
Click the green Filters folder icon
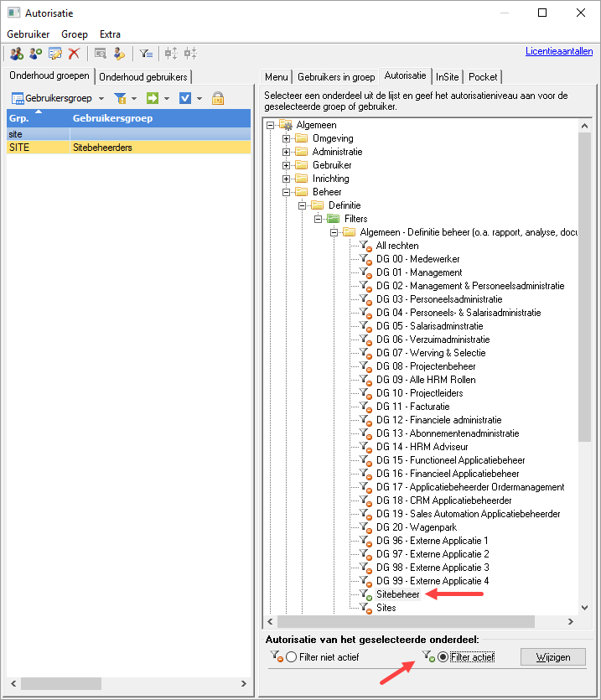click(333, 219)
